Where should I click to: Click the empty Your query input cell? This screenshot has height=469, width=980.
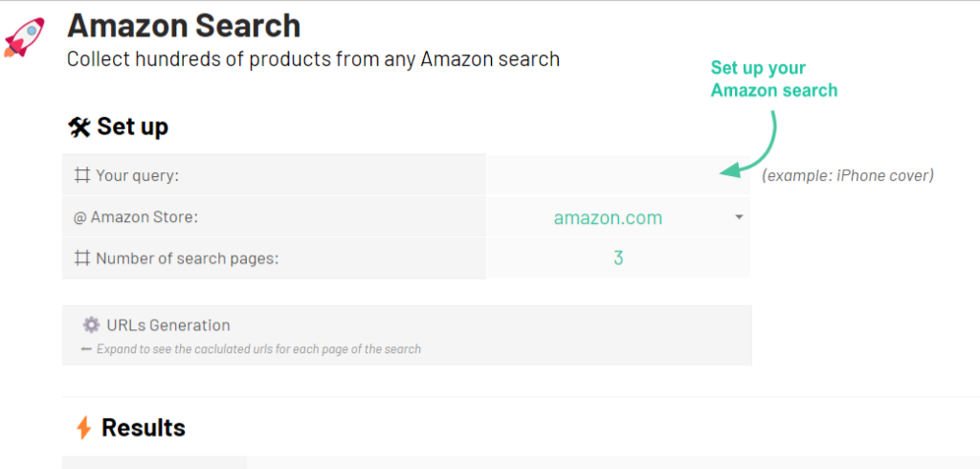point(618,175)
